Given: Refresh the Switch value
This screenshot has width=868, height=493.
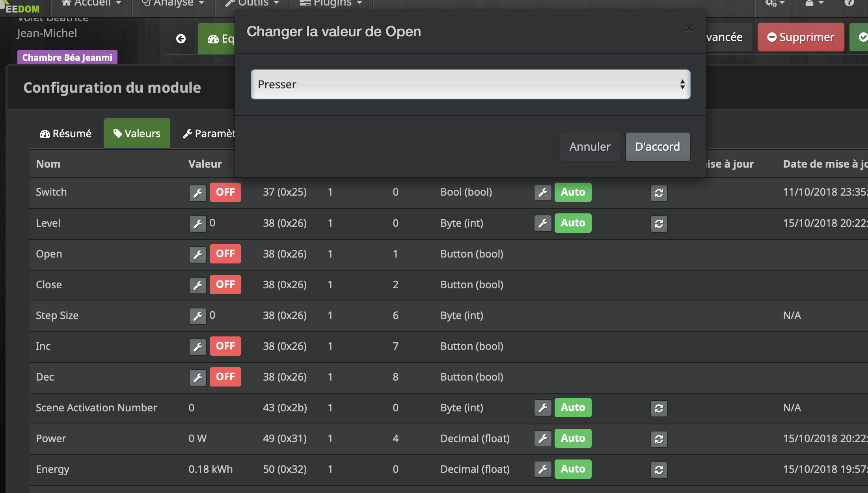Looking at the screenshot, I should pyautogui.click(x=659, y=193).
